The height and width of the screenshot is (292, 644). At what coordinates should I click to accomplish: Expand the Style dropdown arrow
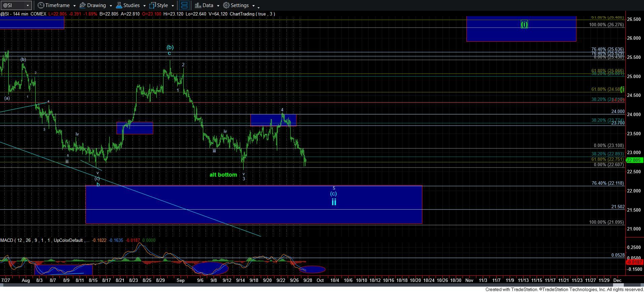tap(172, 6)
